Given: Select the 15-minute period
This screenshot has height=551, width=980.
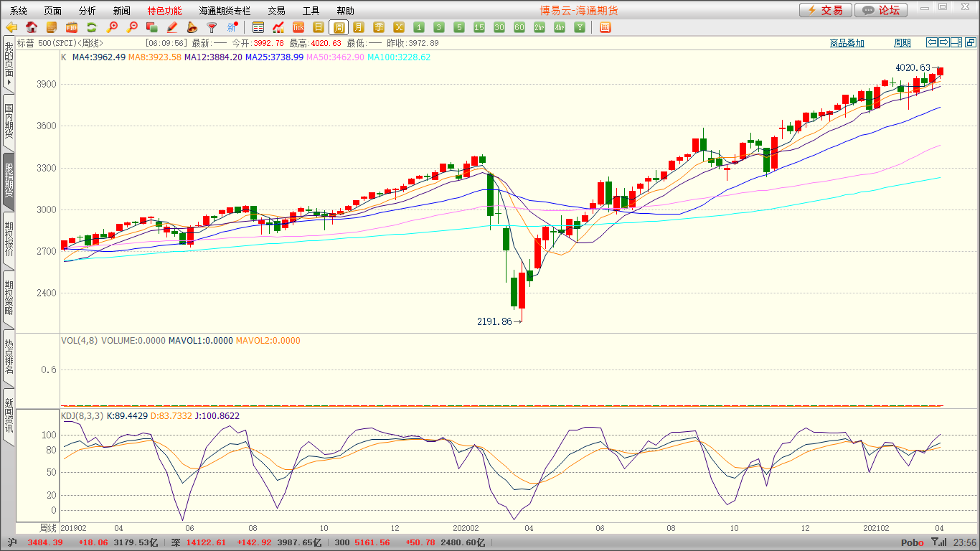Looking at the screenshot, I should click(x=479, y=27).
